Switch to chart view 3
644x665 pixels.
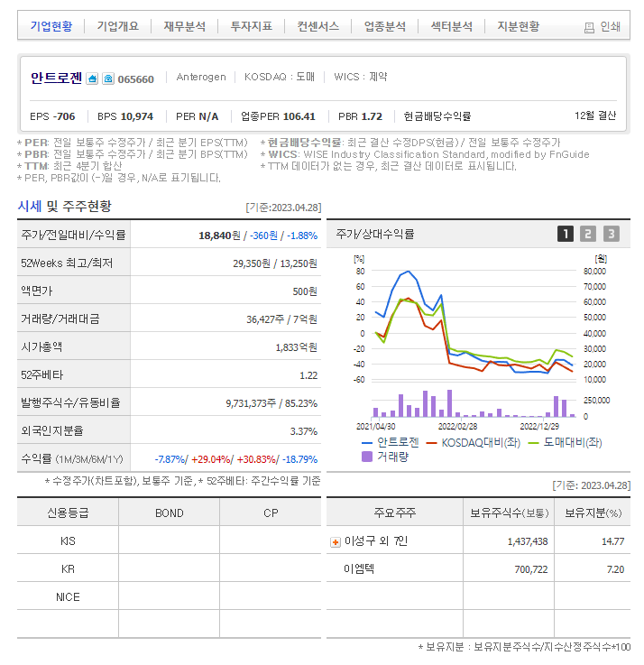(611, 234)
